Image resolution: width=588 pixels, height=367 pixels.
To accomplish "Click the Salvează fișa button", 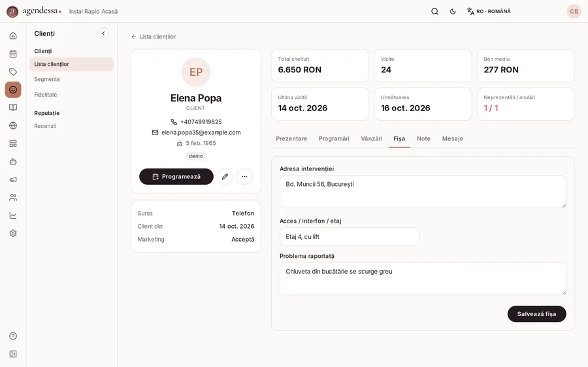I will pos(536,313).
